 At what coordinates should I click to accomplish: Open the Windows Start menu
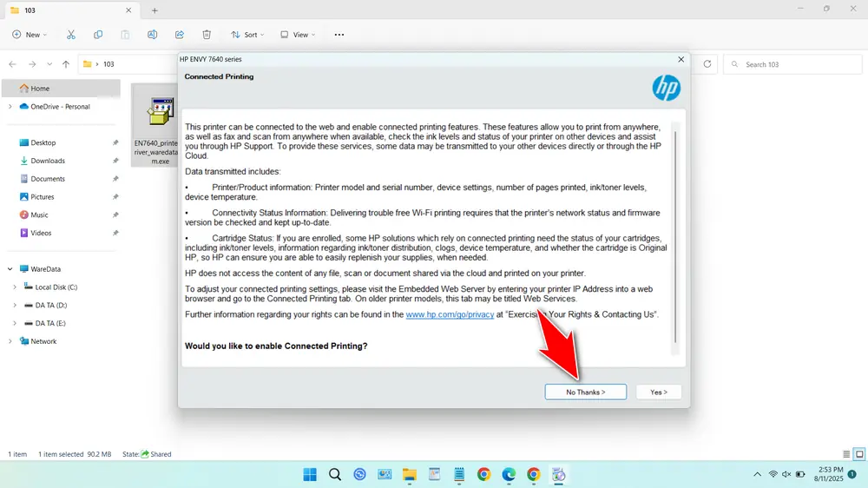(x=310, y=475)
